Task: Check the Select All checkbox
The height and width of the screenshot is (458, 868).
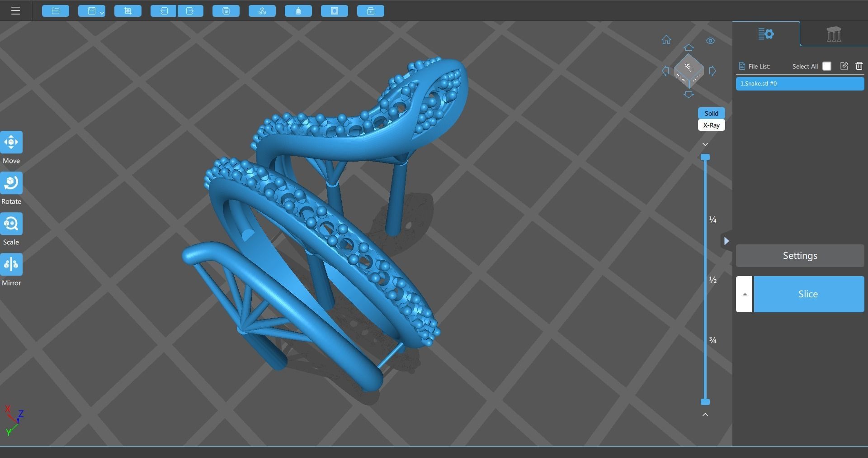Action: tap(827, 66)
